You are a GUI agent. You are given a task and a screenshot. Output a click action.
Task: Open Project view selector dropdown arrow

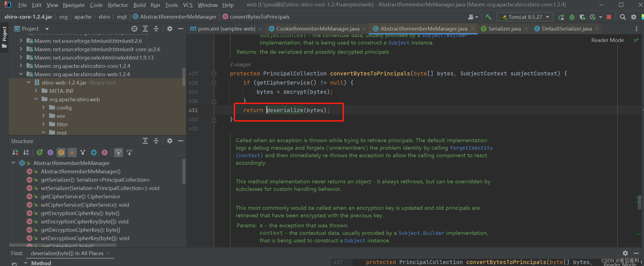(47, 29)
